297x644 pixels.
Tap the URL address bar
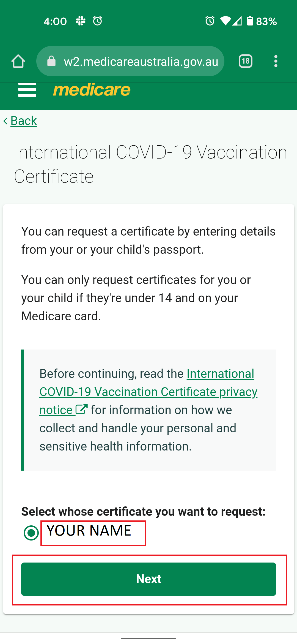click(141, 61)
